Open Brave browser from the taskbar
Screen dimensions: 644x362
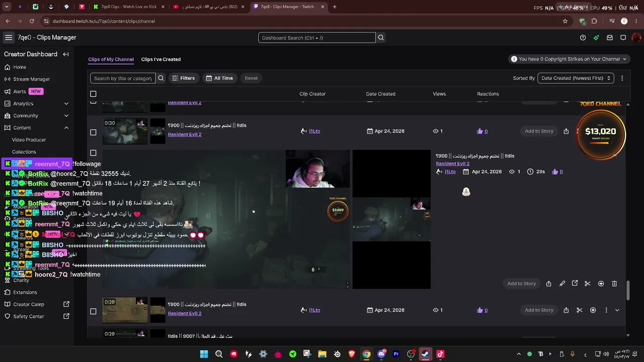[352, 354]
